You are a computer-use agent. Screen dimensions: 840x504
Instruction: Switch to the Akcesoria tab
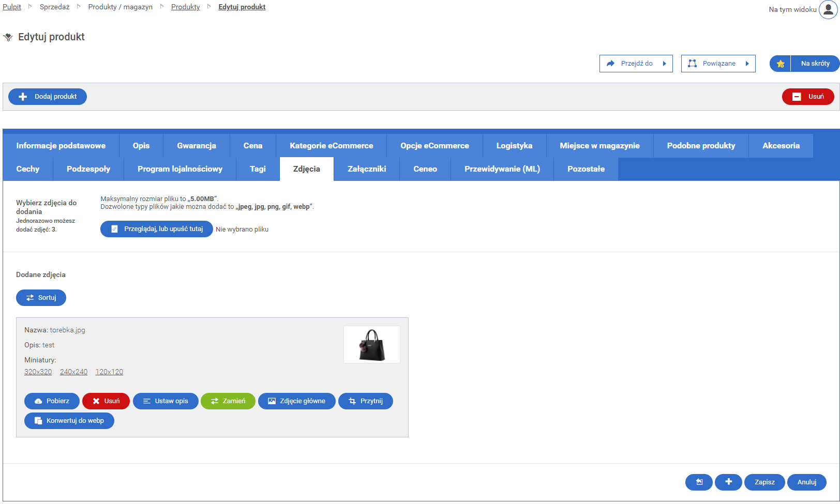tap(781, 146)
